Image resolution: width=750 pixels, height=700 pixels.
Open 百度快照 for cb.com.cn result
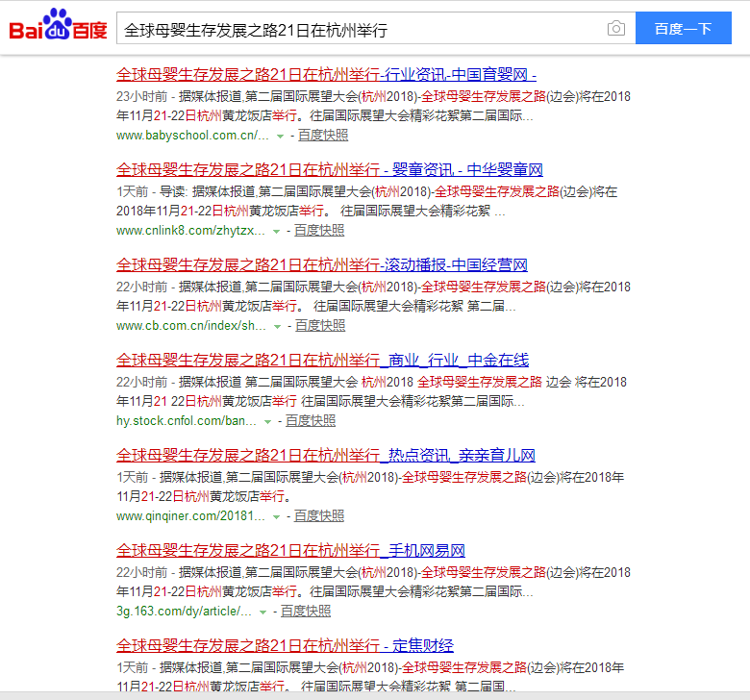[320, 326]
